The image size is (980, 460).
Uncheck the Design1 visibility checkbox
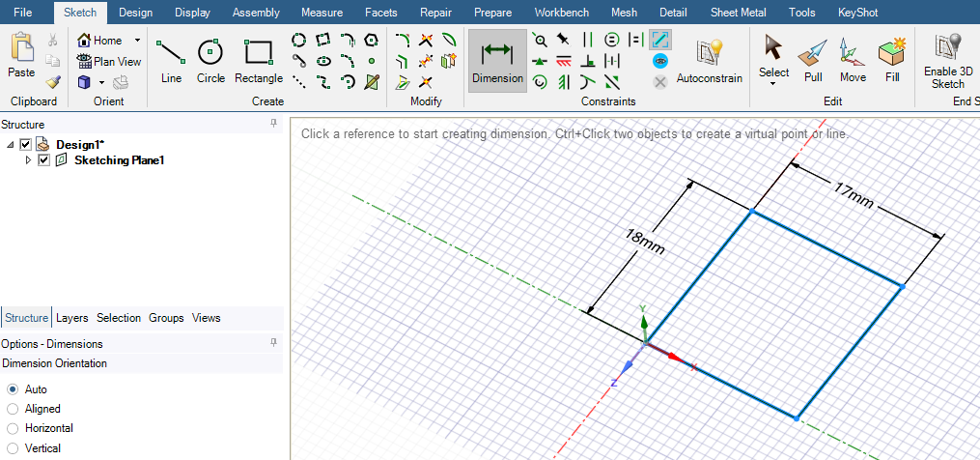pos(26,144)
